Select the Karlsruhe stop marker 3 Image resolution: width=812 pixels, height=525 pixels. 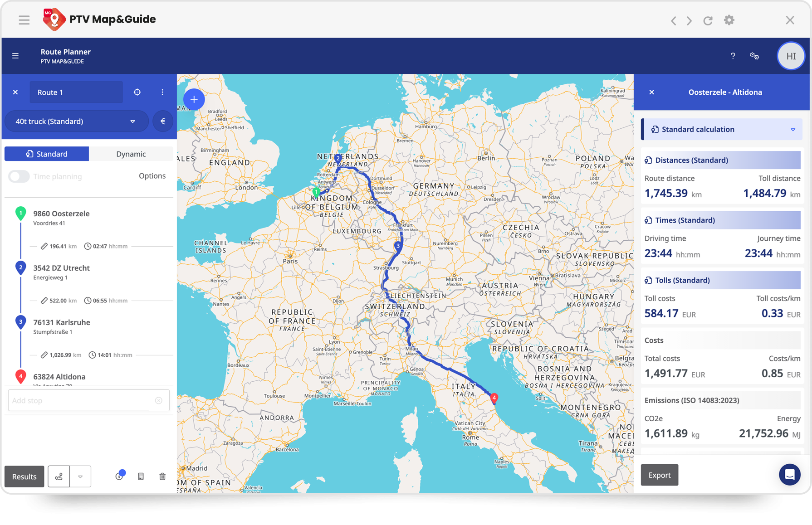[x=20, y=322]
